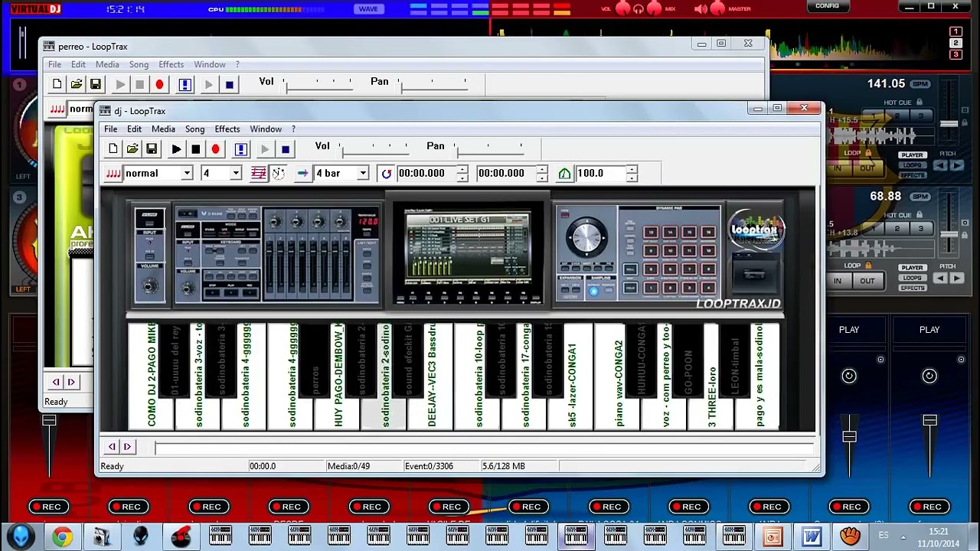Create new file in perreo - LoopTrax toolbar

(57, 84)
